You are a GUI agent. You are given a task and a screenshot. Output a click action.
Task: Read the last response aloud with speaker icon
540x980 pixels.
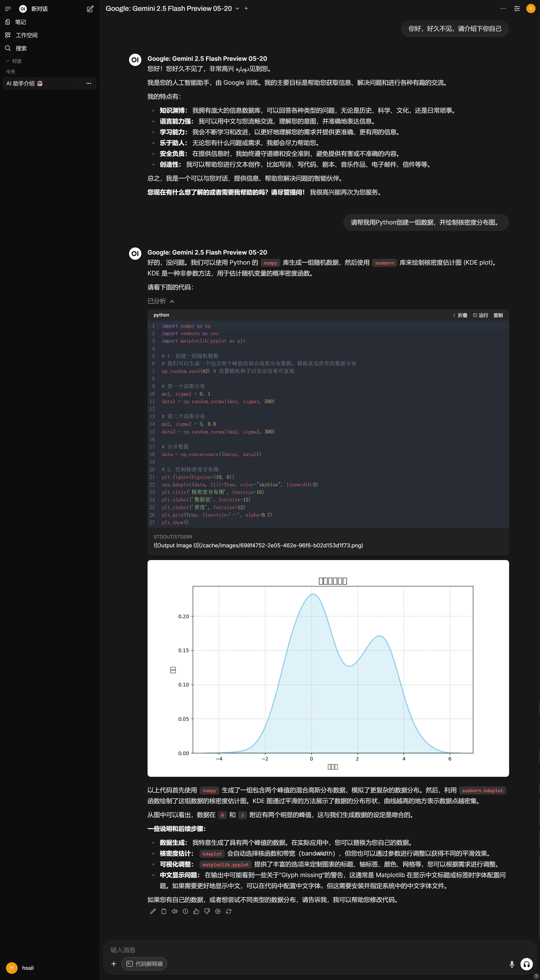click(x=174, y=911)
